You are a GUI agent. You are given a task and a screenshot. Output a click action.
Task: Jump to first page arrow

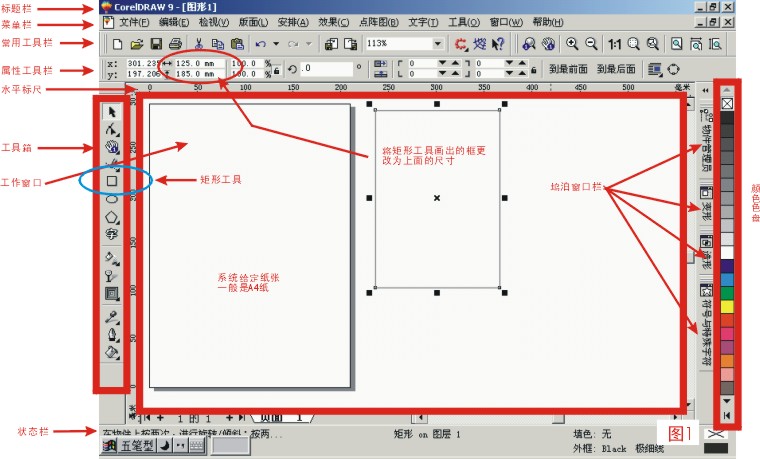pyautogui.click(x=146, y=417)
